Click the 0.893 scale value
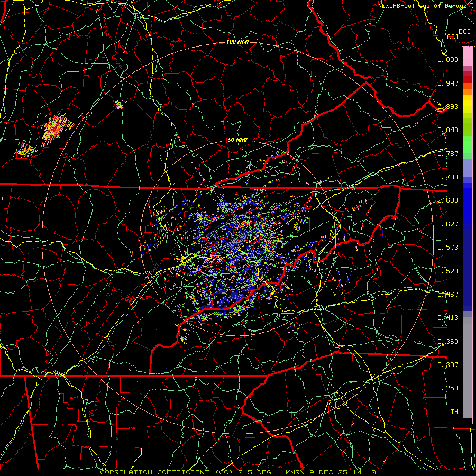The image size is (476, 476). coord(448,107)
